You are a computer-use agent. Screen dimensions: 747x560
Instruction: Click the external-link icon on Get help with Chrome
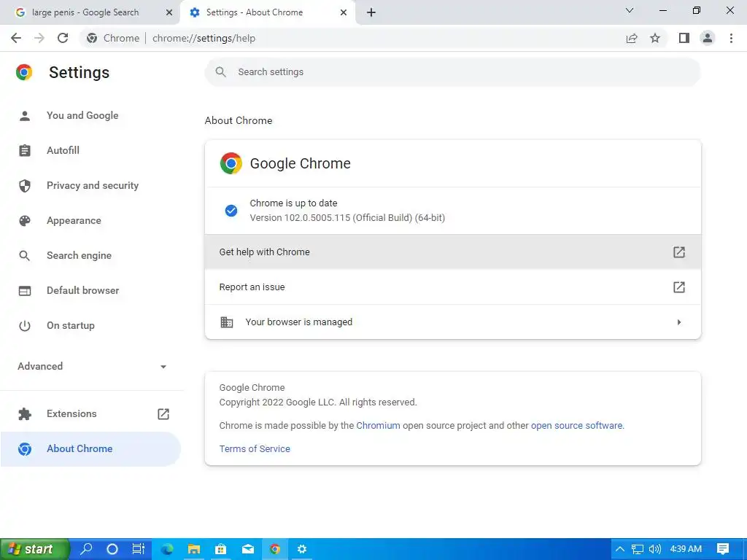679,252
